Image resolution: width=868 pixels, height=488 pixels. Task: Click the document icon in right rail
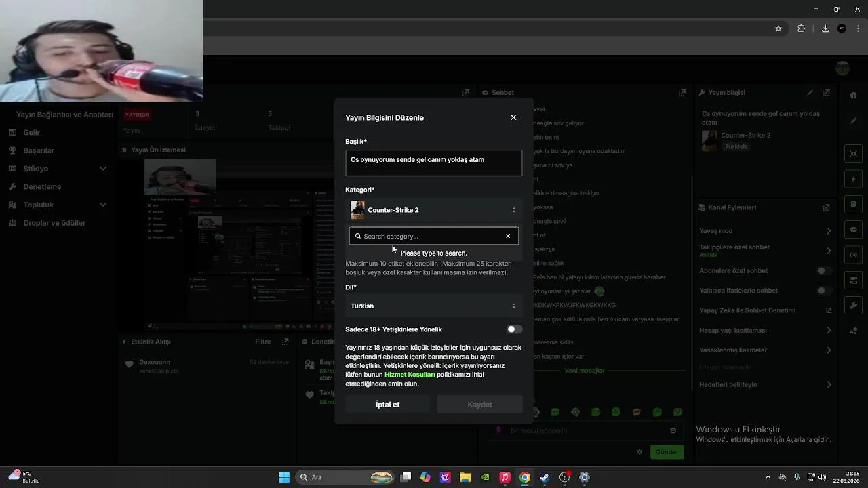point(854,204)
